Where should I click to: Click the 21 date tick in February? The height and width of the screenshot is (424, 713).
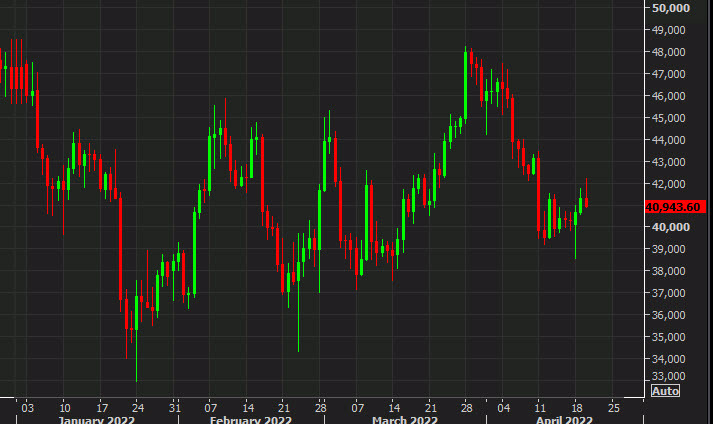[284, 408]
